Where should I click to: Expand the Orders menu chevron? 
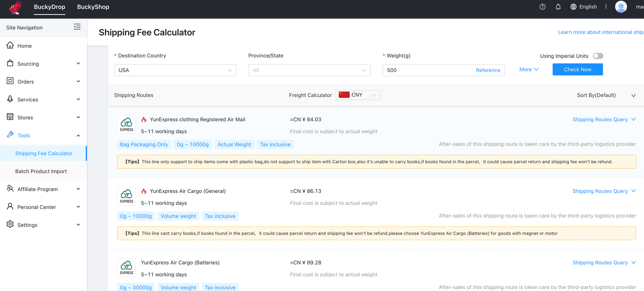click(x=78, y=82)
